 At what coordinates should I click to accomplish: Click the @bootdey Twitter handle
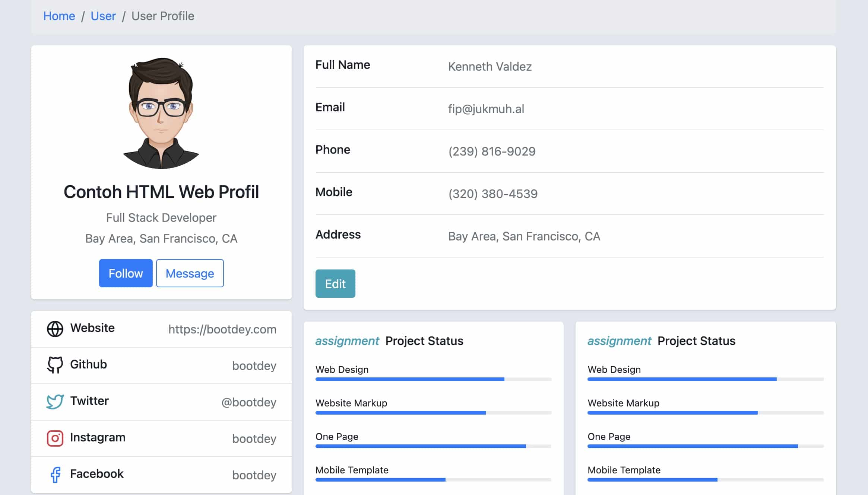click(x=248, y=402)
